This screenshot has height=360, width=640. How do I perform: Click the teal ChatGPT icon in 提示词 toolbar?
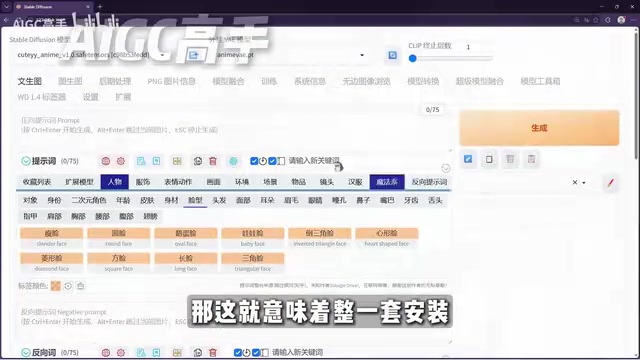233,161
